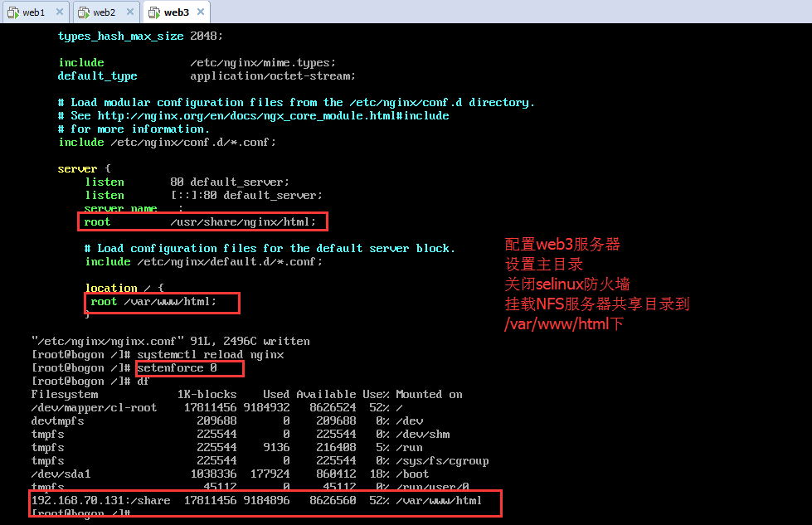Click the '/sys/fs/cgroup' mount point
812x525 pixels.
pos(442,461)
